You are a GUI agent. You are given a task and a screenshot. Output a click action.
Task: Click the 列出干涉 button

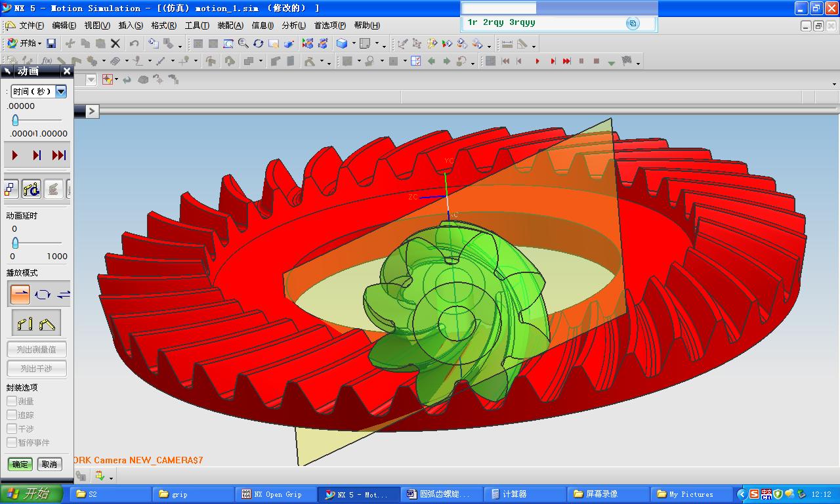[x=37, y=369]
